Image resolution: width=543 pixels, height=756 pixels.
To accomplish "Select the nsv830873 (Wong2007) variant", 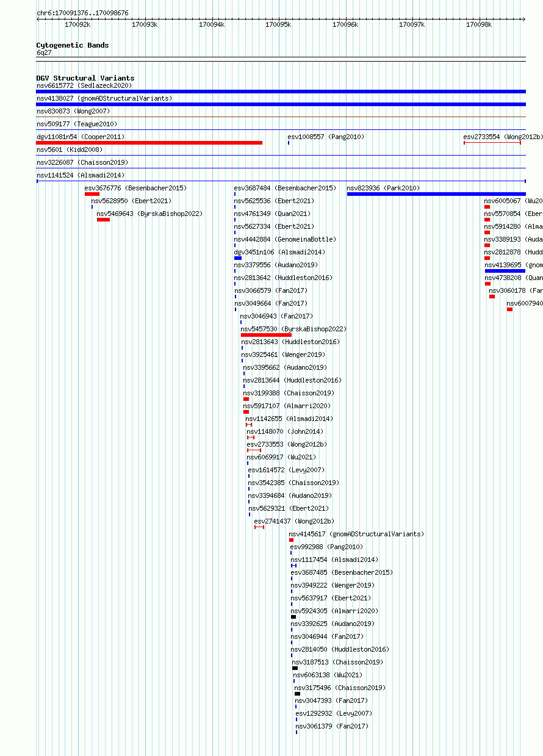I will click(x=73, y=111).
